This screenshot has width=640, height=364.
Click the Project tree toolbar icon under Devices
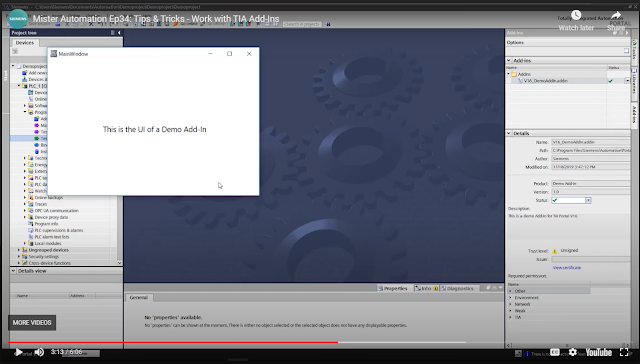15,51
